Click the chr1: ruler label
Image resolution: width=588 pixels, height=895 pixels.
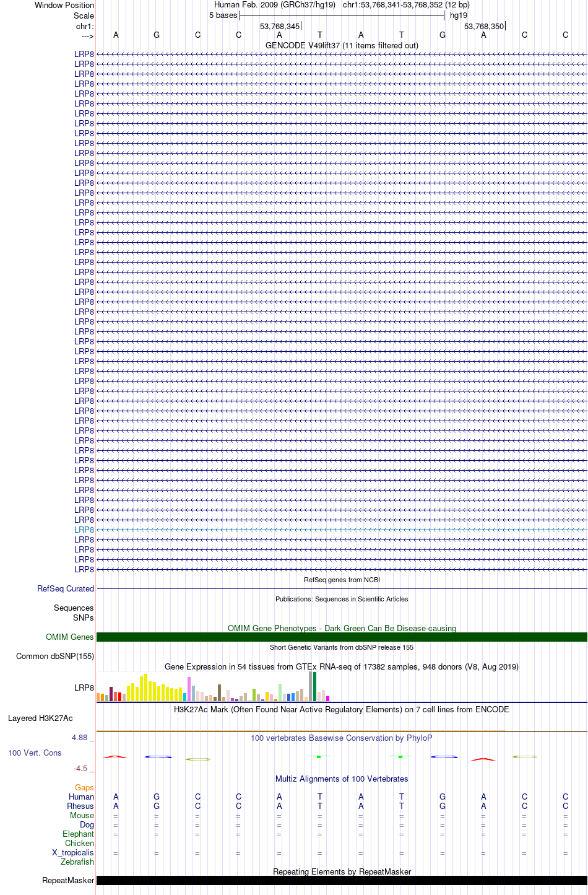pyautogui.click(x=85, y=26)
